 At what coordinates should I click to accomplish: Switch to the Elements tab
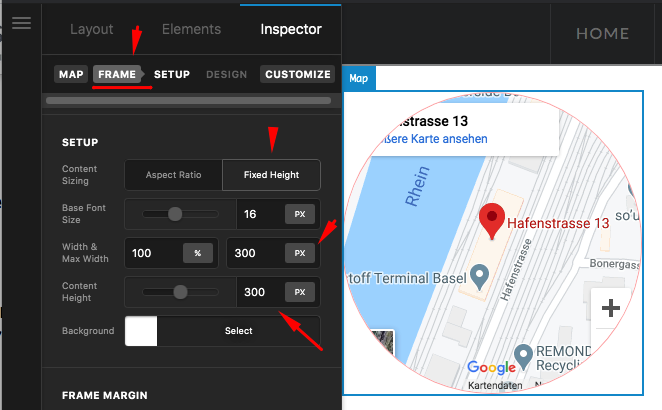191,29
